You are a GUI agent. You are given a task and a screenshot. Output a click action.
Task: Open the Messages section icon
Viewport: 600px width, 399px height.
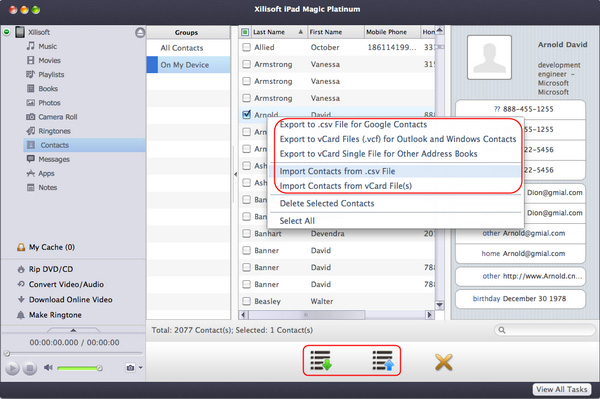point(31,159)
